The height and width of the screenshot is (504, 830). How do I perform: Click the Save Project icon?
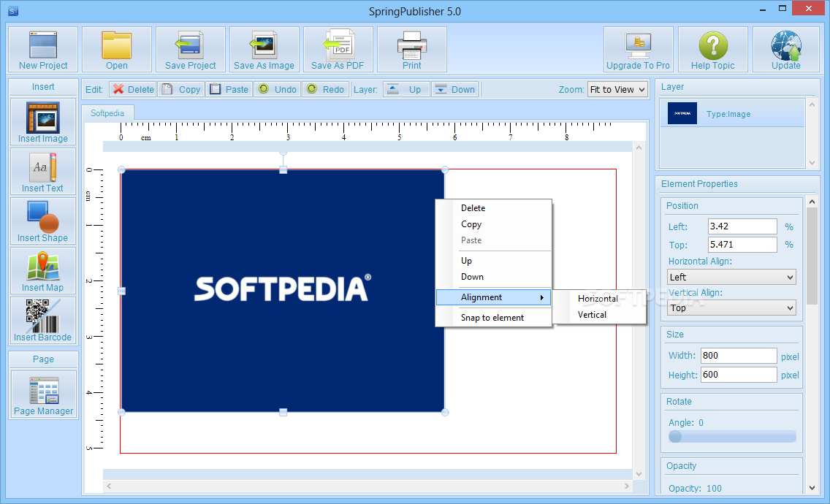click(191, 50)
